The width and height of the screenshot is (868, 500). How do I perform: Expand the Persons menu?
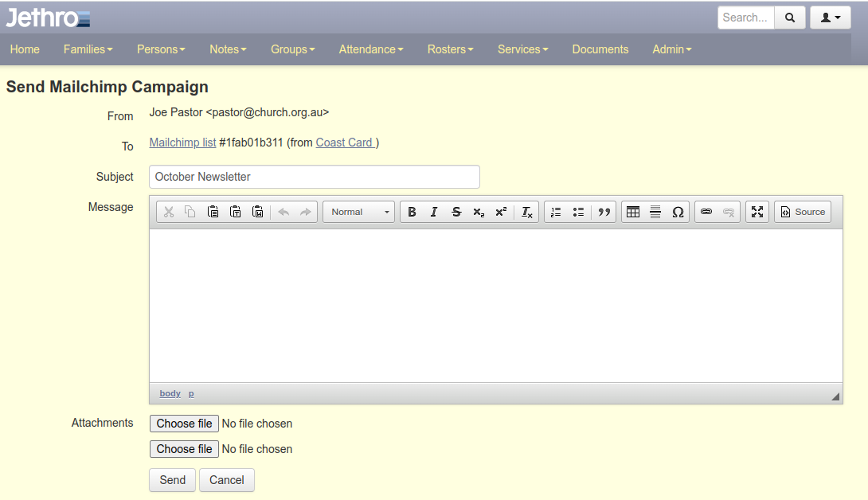click(x=161, y=49)
